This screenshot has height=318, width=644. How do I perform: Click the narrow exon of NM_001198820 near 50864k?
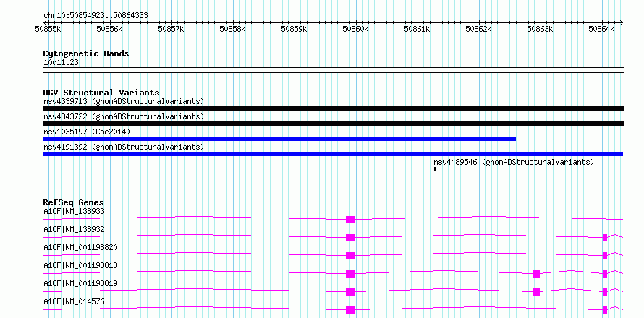606,256
